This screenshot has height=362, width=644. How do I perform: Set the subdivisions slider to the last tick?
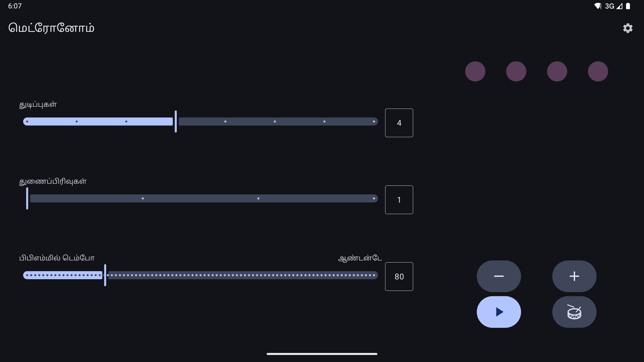pos(374,199)
